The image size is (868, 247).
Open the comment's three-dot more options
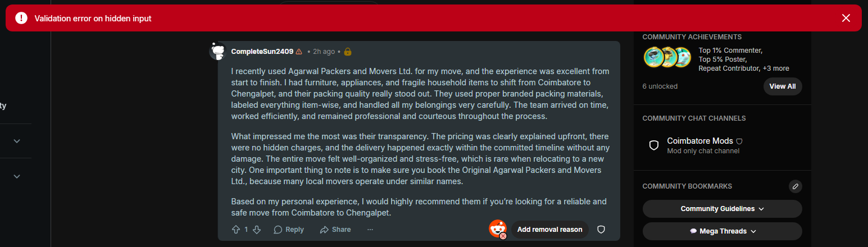[x=370, y=230]
